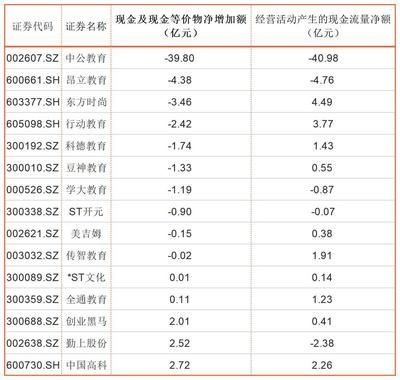Image resolution: width=400 pixels, height=380 pixels.
Task: Select the value 0.11
Action: (179, 299)
